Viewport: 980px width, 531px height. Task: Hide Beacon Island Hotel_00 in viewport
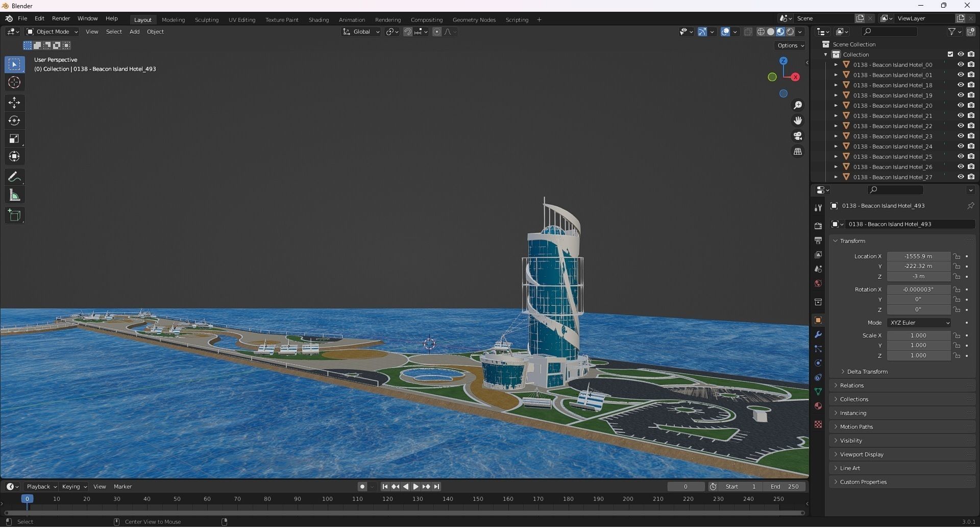(x=960, y=65)
